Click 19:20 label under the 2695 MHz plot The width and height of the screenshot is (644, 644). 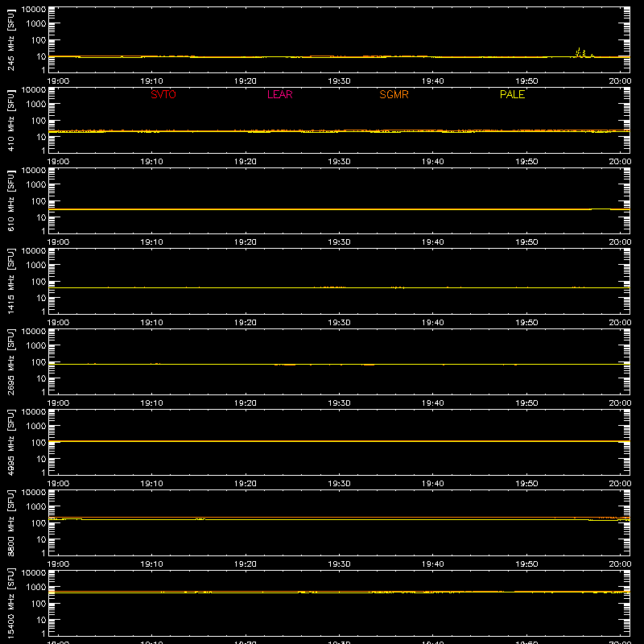pyautogui.click(x=246, y=403)
